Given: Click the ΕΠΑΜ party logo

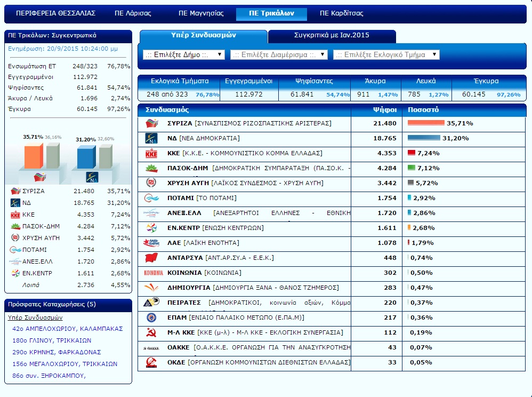Looking at the screenshot, I should [151, 317].
